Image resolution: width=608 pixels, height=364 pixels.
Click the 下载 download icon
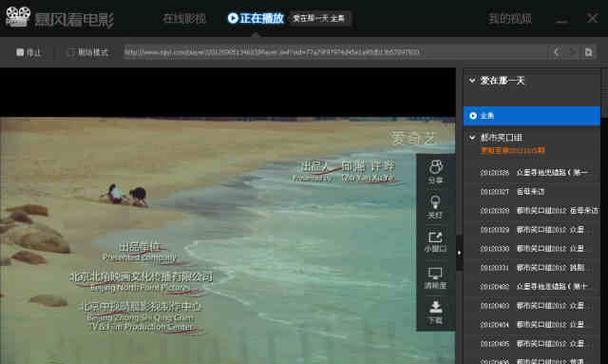[435, 312]
